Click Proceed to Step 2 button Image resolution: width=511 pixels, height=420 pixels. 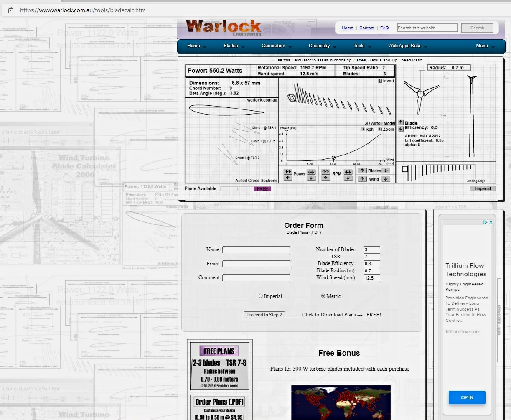[264, 315]
